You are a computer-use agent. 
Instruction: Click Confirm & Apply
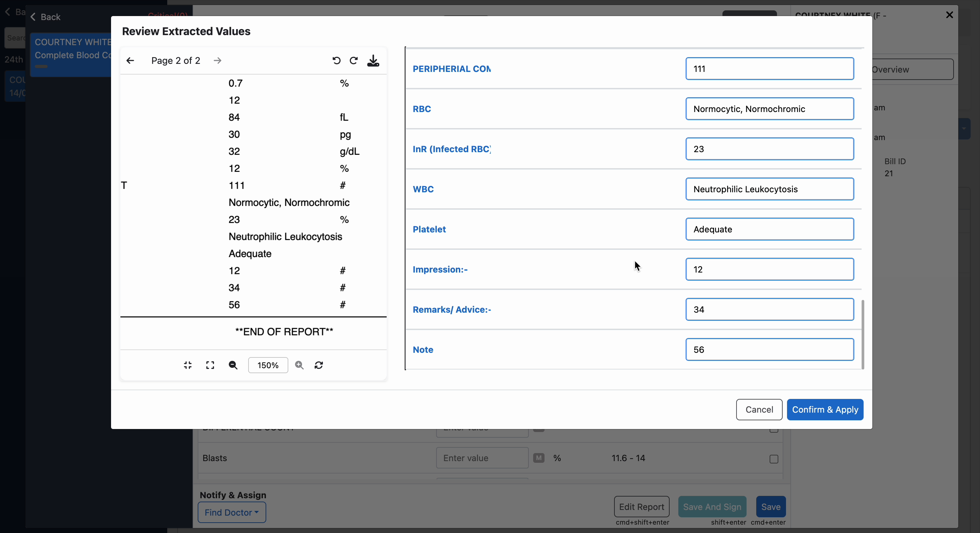coord(826,410)
